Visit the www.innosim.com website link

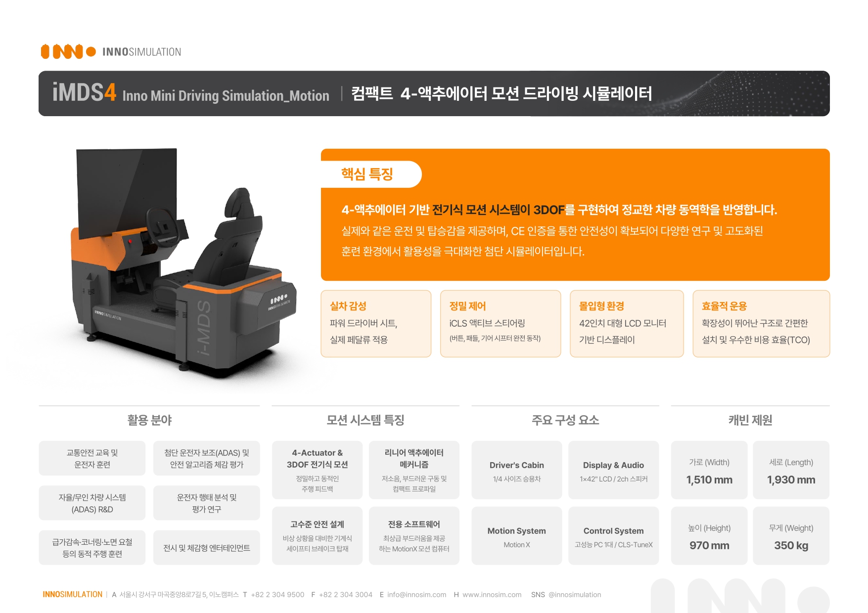coord(492,595)
